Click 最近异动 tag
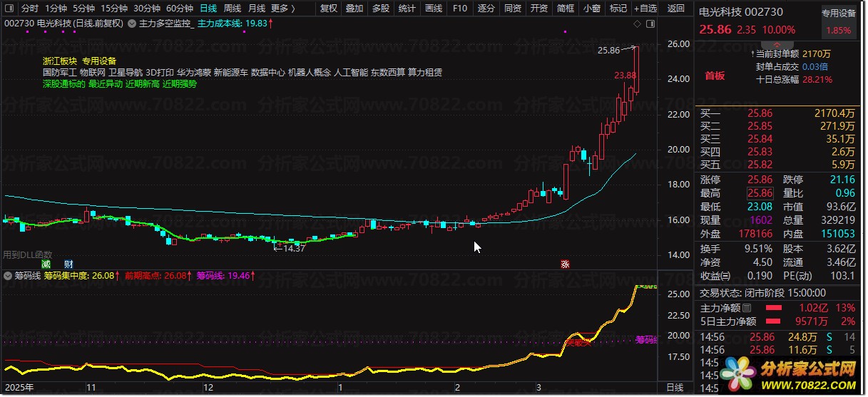This screenshot has width=868, height=397. coord(106,83)
